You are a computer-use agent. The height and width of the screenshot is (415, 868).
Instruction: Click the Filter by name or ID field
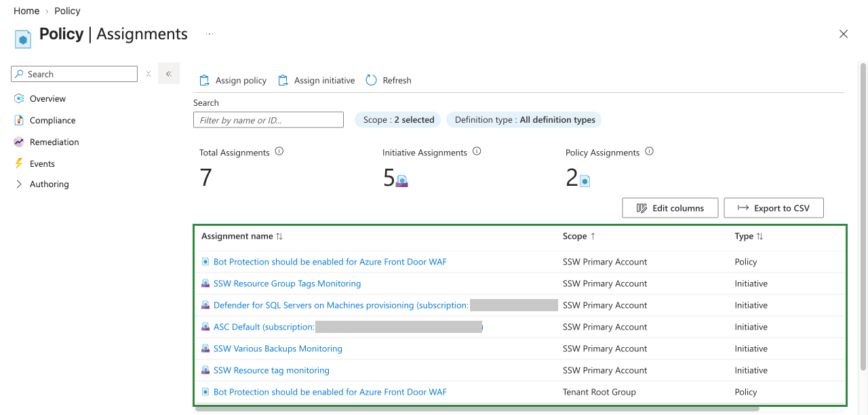coord(269,120)
